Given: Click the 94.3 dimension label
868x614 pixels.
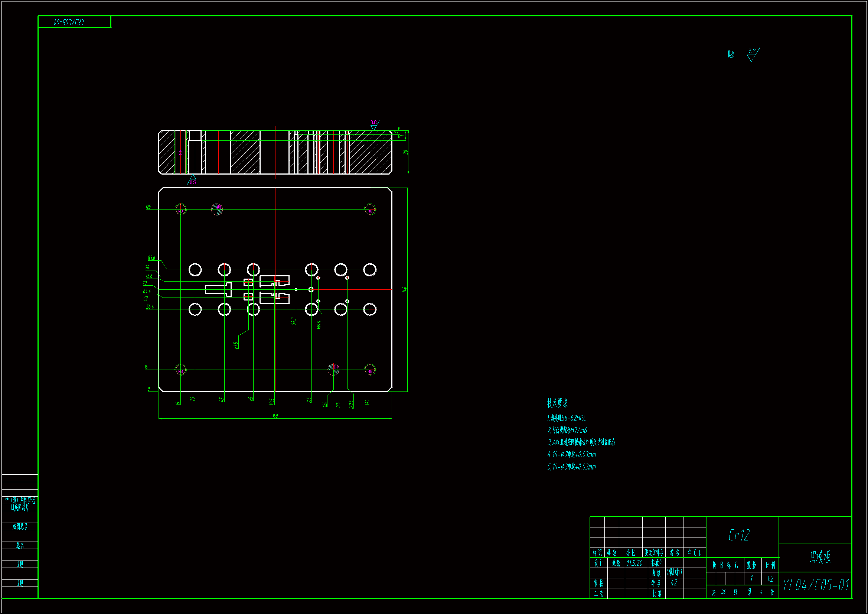Looking at the screenshot, I should pos(293,321).
